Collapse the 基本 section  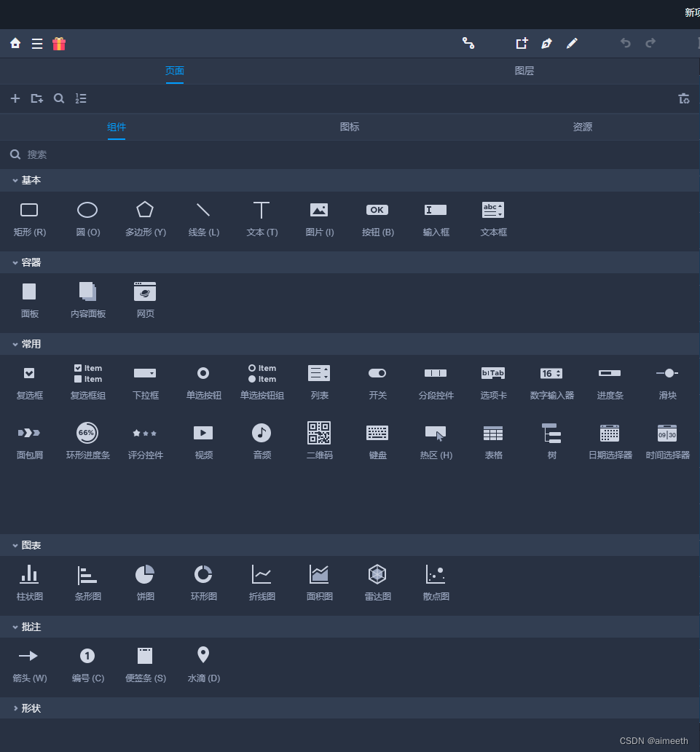[x=350, y=180]
